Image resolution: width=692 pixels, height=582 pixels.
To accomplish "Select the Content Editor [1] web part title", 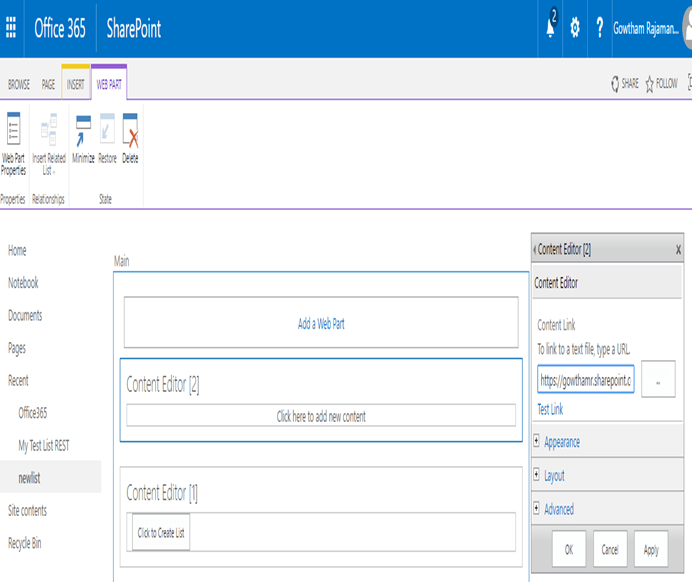I will [x=162, y=492].
